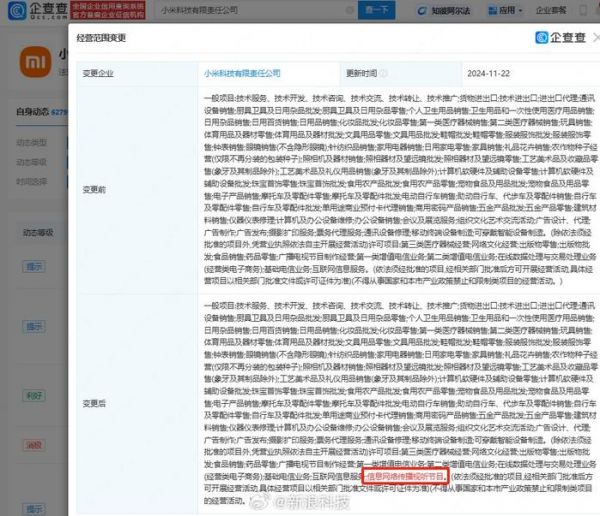The width and height of the screenshot is (600, 516).
Task: Expand the 动态类型 filter
Action: point(30,141)
